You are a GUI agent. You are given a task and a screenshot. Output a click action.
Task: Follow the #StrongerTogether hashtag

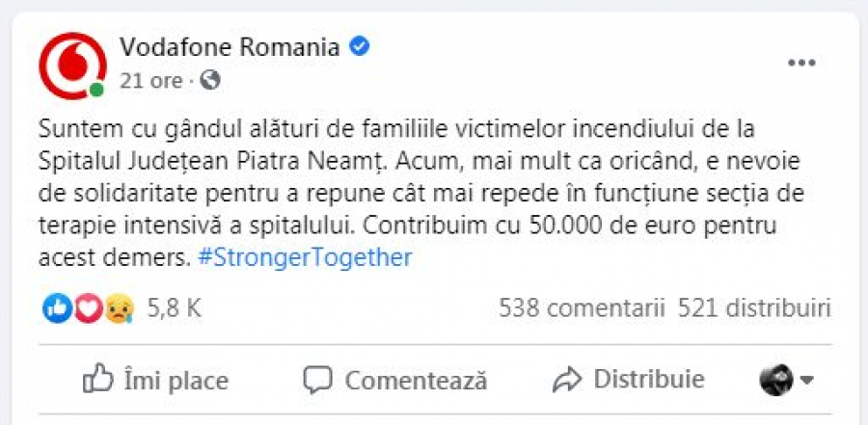(x=305, y=258)
